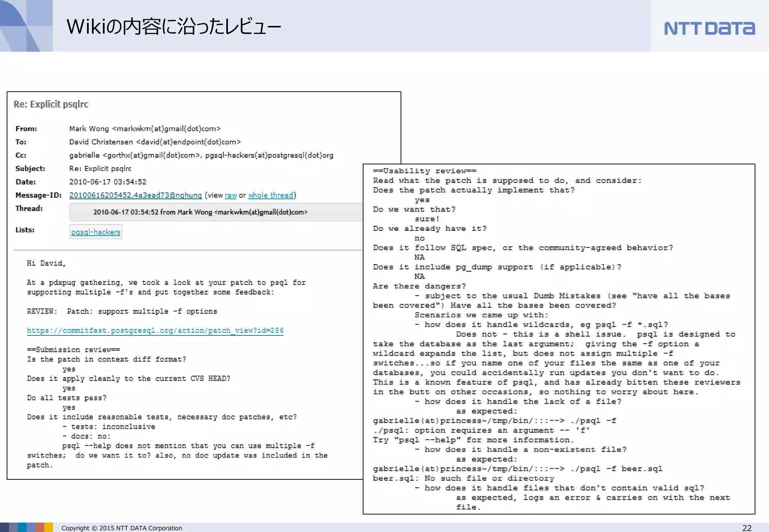Image resolution: width=769 pixels, height=532 pixels.
Task: Click 'Does it follow SQL spec' question line
Action: [523, 248]
